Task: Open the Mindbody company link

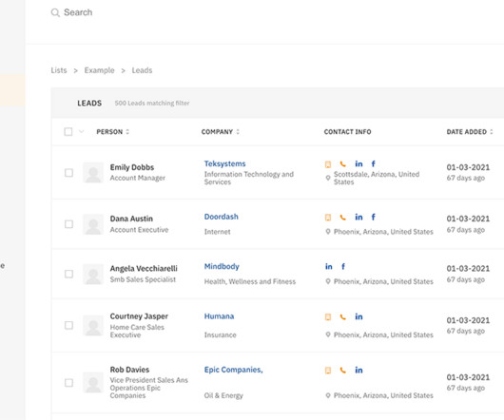Action: tap(222, 266)
